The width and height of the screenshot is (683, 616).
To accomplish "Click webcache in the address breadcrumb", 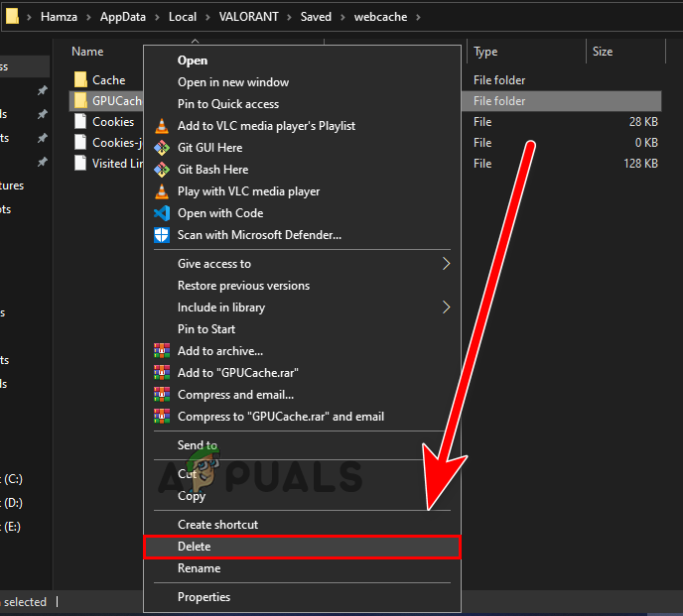I will coord(380,17).
